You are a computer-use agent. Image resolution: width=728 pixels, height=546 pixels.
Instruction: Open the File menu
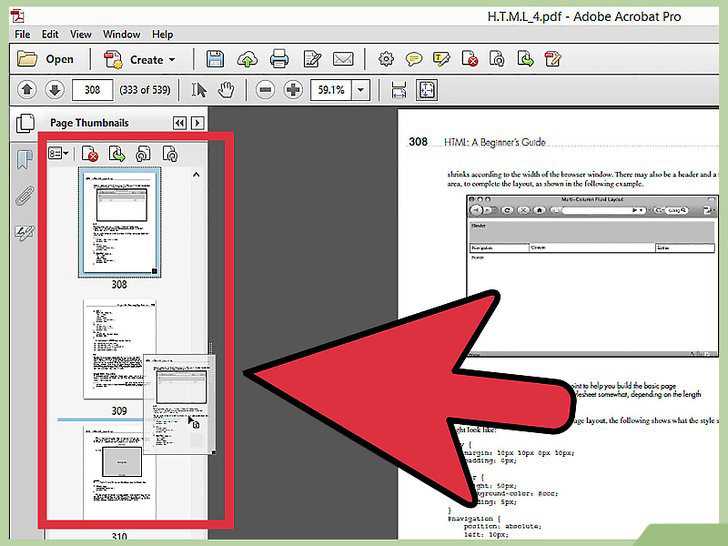(x=22, y=34)
